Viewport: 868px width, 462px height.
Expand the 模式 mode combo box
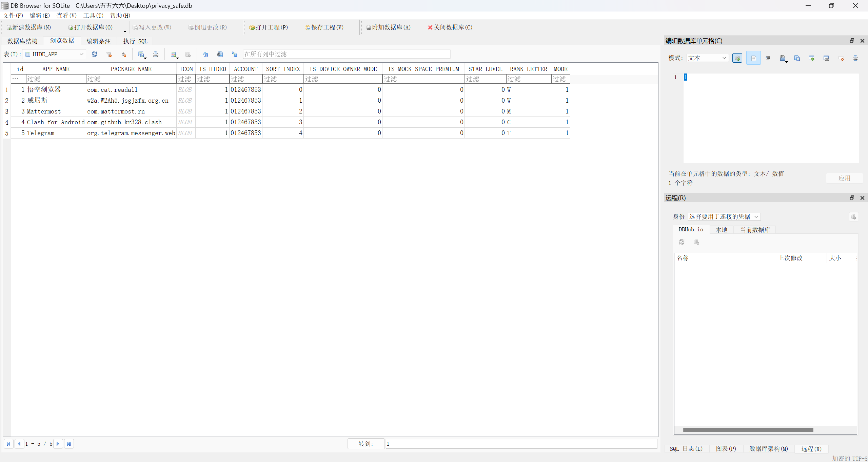point(707,58)
